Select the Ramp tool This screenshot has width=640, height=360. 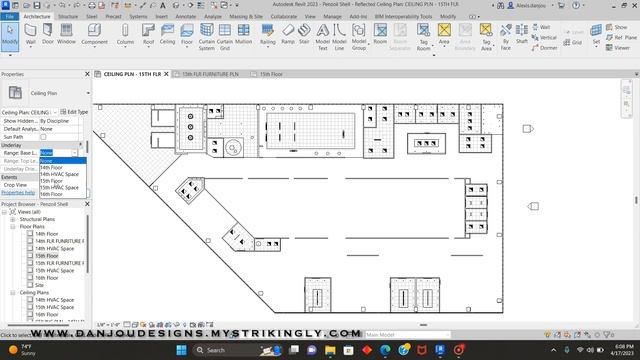pos(288,34)
